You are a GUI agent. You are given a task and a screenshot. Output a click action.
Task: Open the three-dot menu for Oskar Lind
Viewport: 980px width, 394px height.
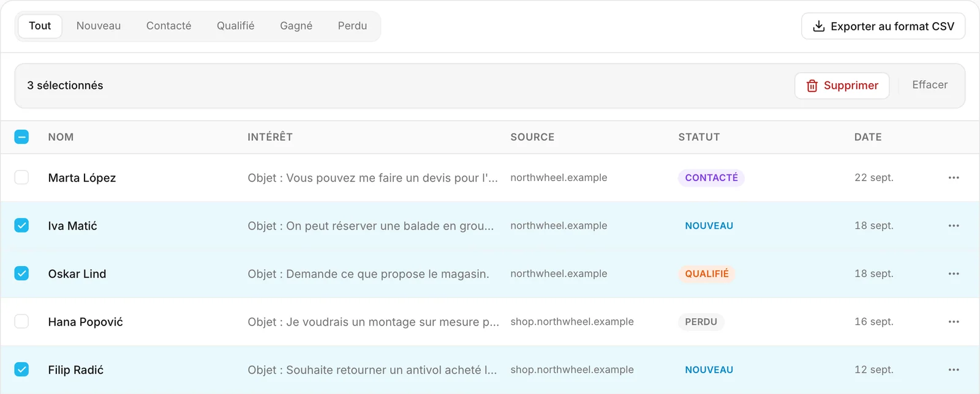[954, 273]
